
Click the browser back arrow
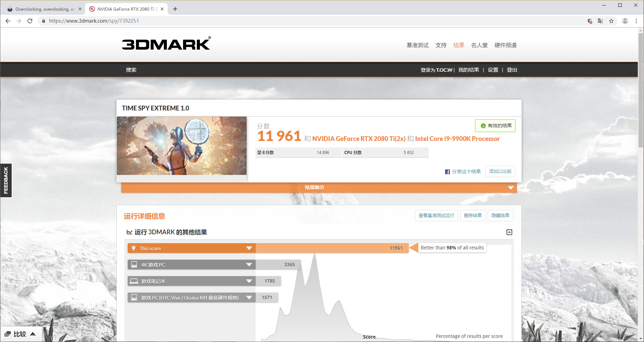pos(8,21)
